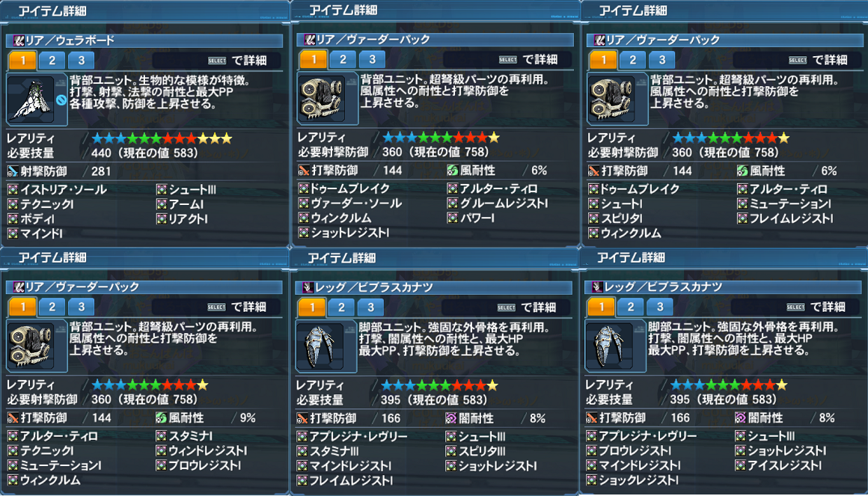Viewport: 868px width, 496px height.
Task: Click the 風耐性 icon next to 9%
Action: [161, 417]
